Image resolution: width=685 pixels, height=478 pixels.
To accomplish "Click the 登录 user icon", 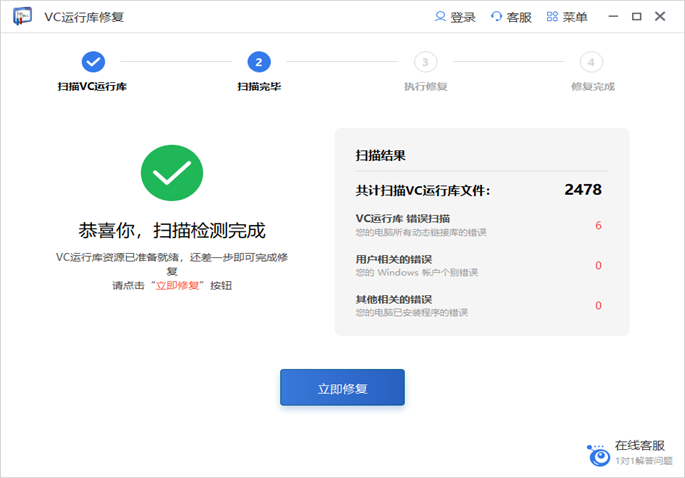I will [x=441, y=17].
